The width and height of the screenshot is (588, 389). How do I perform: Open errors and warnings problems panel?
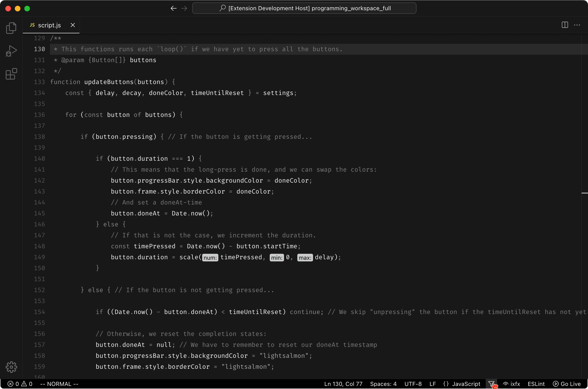[20, 384]
